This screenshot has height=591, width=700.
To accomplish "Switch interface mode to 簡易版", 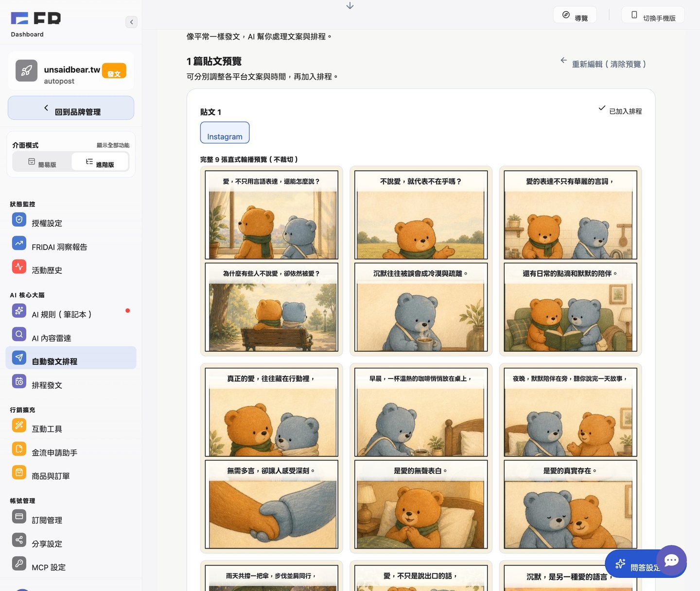I will (x=42, y=162).
